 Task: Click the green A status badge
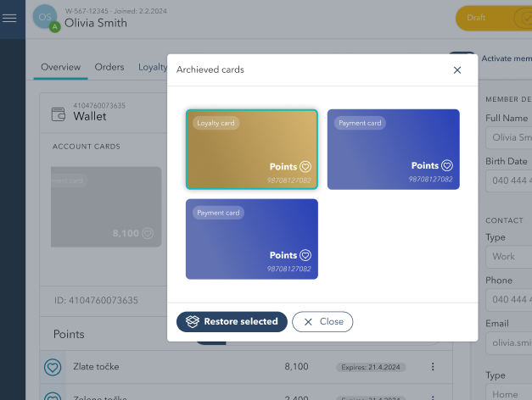[x=54, y=27]
